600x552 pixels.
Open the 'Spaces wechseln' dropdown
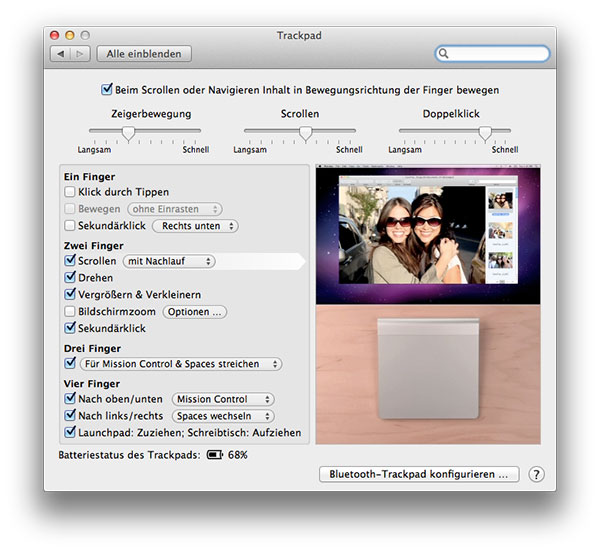(x=222, y=416)
